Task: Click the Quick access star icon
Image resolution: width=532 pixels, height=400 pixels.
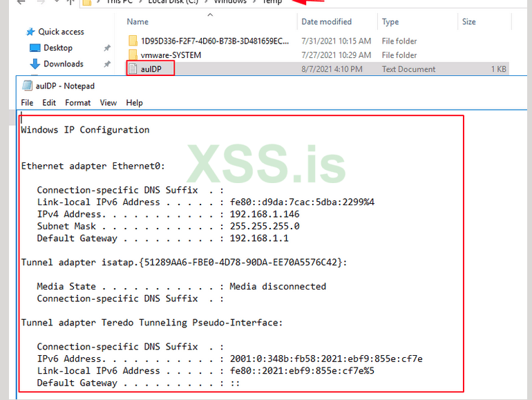Action: click(x=30, y=32)
